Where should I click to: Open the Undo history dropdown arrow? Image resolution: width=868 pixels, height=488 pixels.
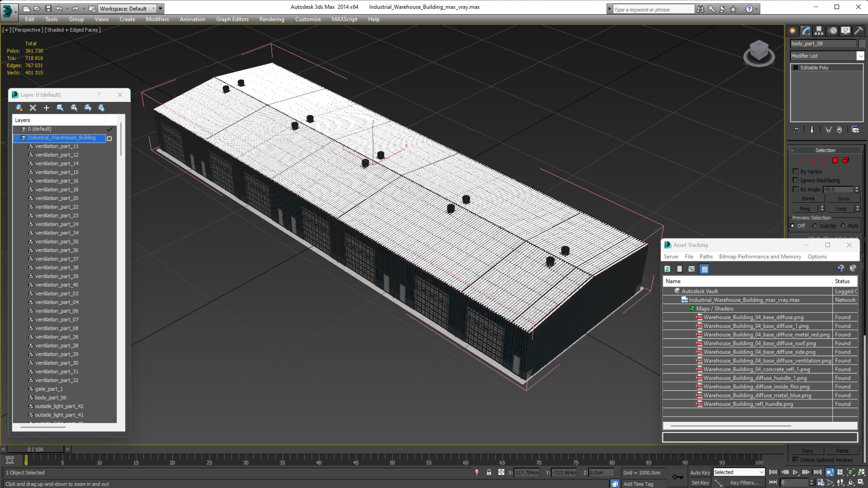point(67,9)
